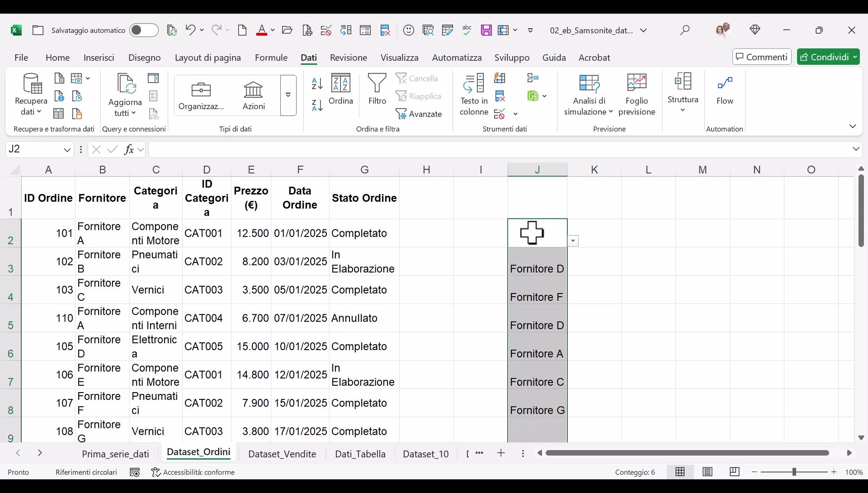
Task: Click the Remove Duplicates icon
Action: point(500,96)
